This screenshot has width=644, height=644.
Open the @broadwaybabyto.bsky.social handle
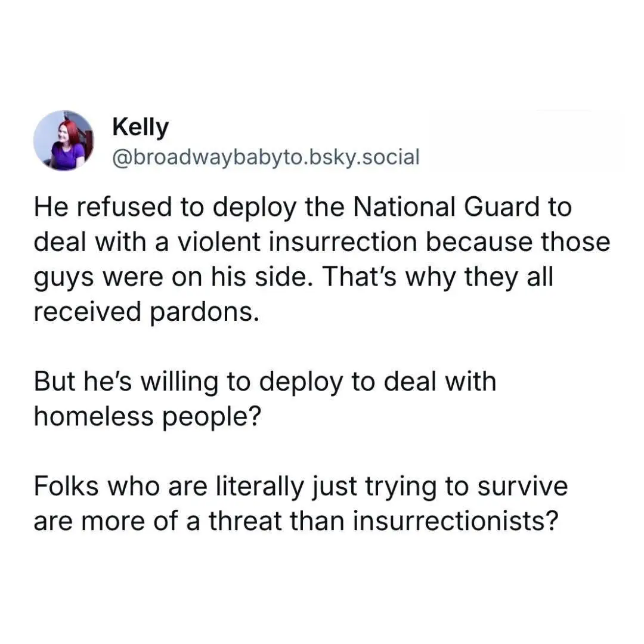[266, 157]
